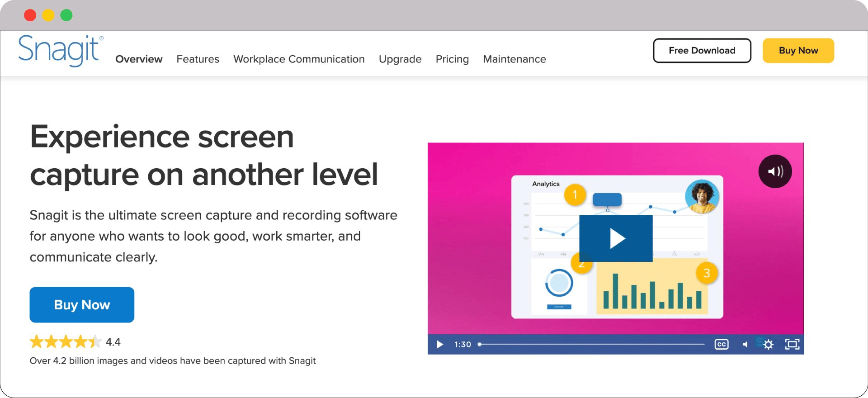Go to the Features page

click(198, 59)
